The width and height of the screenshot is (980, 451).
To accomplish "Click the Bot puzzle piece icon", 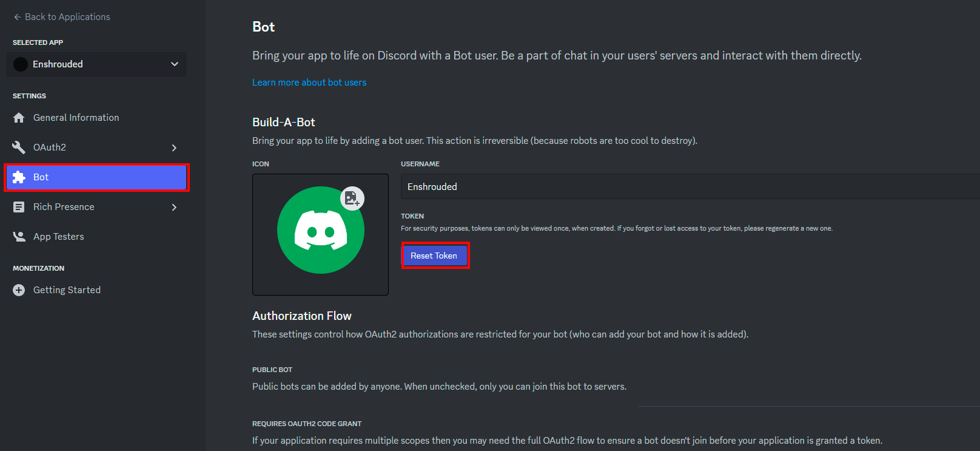I will click(x=19, y=177).
